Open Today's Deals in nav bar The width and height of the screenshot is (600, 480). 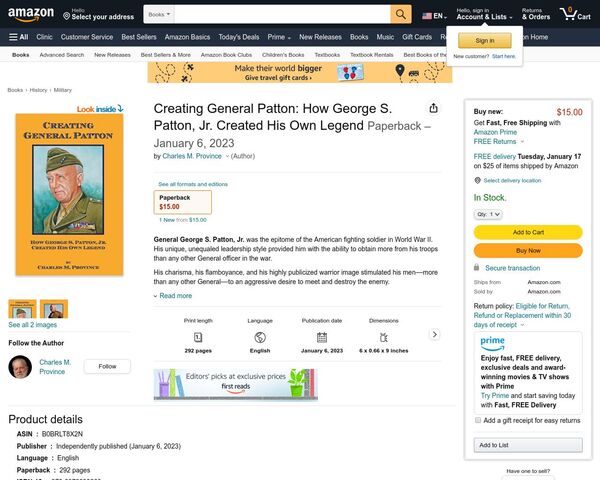tap(239, 37)
